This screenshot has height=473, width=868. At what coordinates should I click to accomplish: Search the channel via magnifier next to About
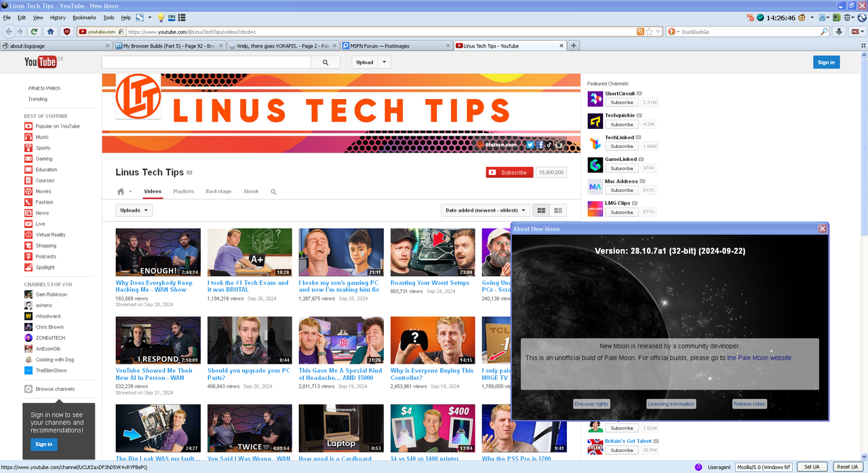[x=273, y=191]
